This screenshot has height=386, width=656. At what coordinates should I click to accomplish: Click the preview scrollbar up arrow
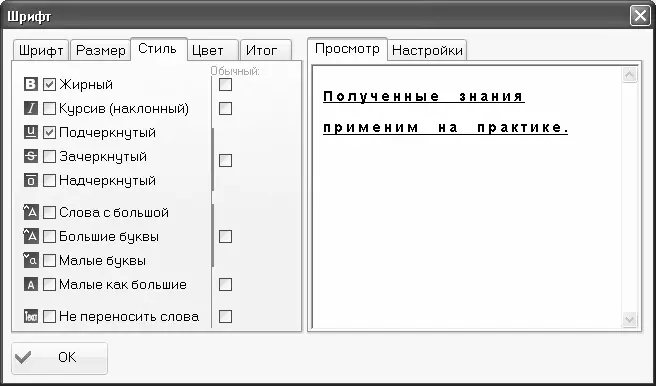tap(630, 75)
